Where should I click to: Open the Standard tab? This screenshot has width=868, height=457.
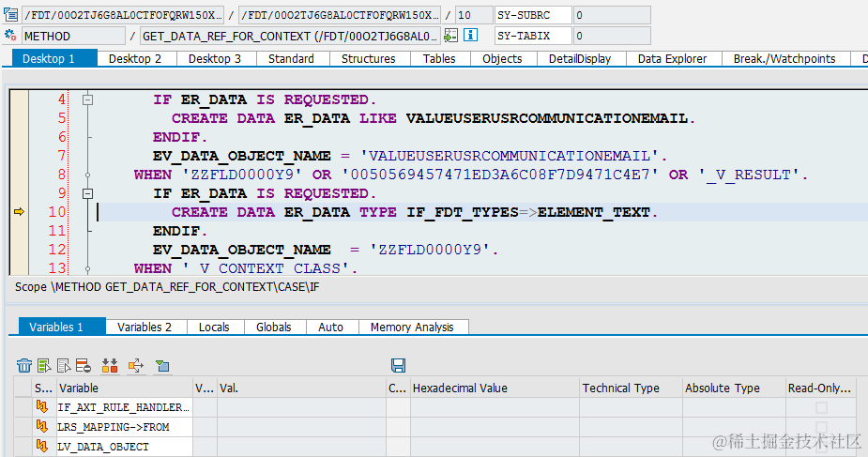[293, 58]
